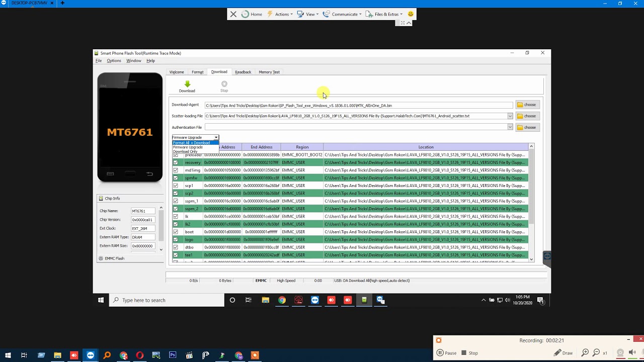Uncheck the logo partition checkbox
The height and width of the screenshot is (362, 644).
(x=176, y=239)
